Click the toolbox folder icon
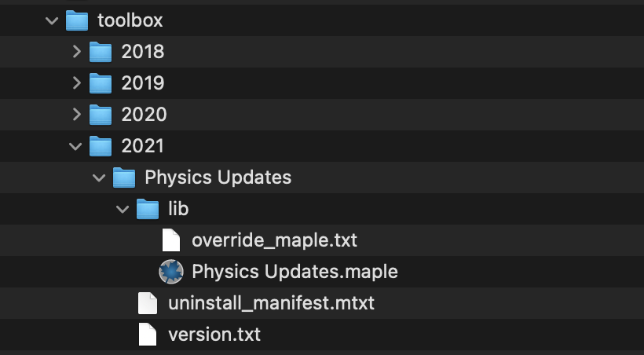Image resolution: width=644 pixels, height=355 pixels. tap(77, 20)
